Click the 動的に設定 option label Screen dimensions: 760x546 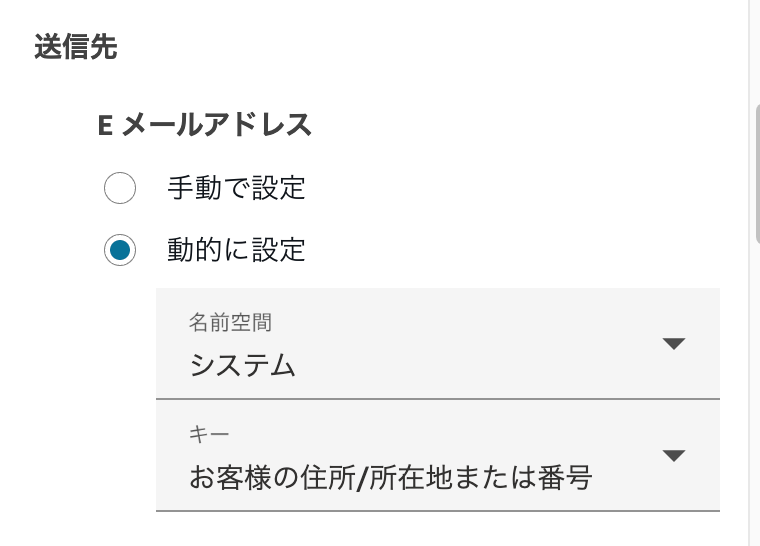click(x=236, y=250)
